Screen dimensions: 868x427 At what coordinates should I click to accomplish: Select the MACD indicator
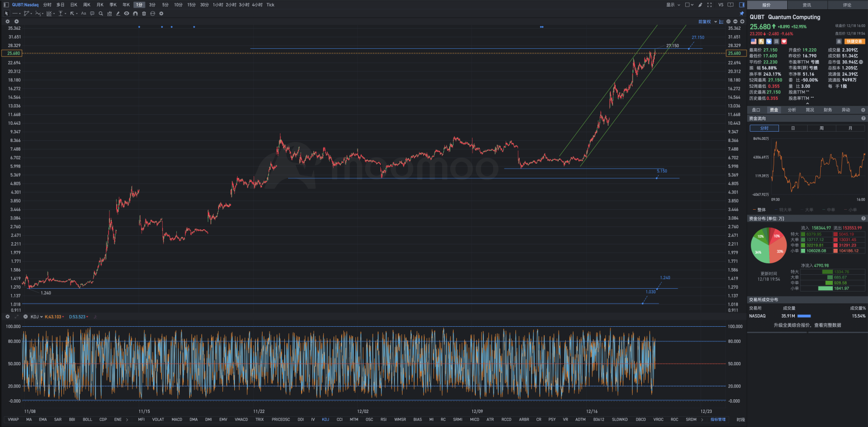click(x=177, y=419)
